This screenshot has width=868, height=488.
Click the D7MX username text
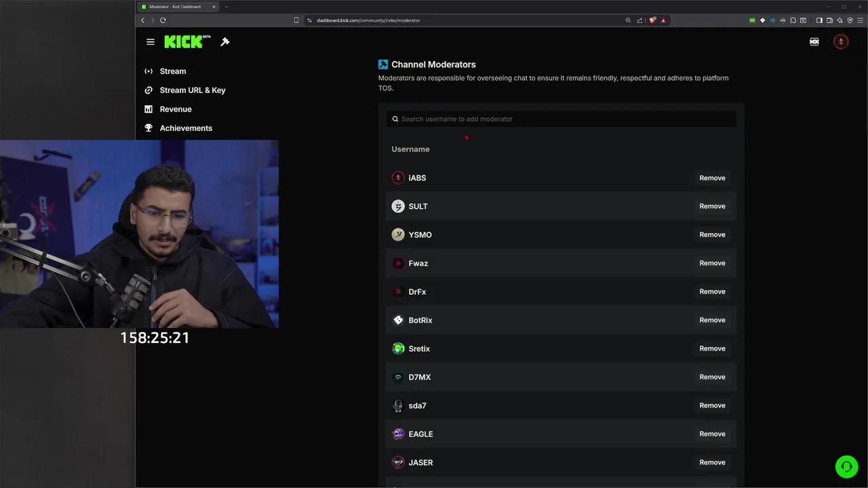click(x=420, y=377)
